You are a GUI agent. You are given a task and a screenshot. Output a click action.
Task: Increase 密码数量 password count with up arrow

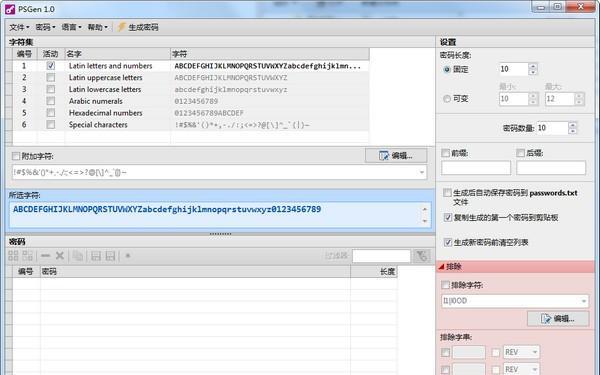[x=572, y=125]
